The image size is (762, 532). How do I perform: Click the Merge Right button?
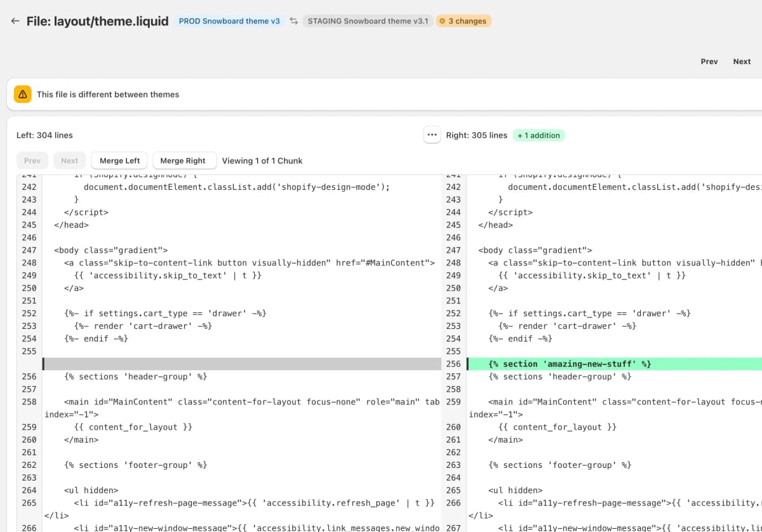pos(184,160)
